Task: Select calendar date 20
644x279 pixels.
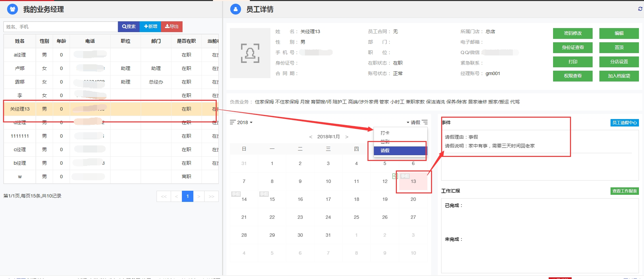Action: click(413, 200)
